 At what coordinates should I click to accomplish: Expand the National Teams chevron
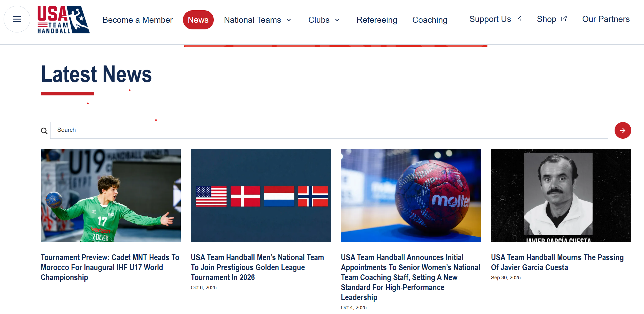pos(289,20)
